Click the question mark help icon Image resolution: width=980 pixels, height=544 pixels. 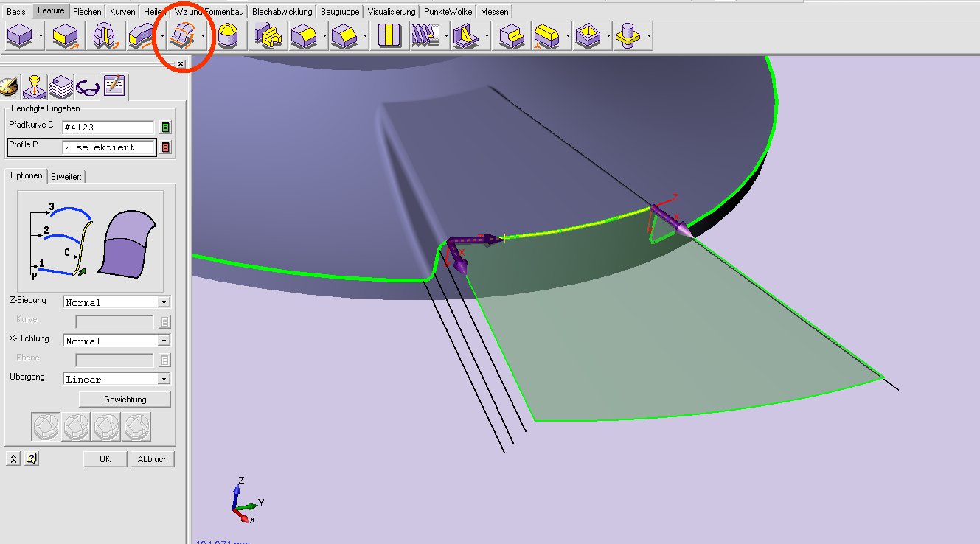click(x=31, y=458)
